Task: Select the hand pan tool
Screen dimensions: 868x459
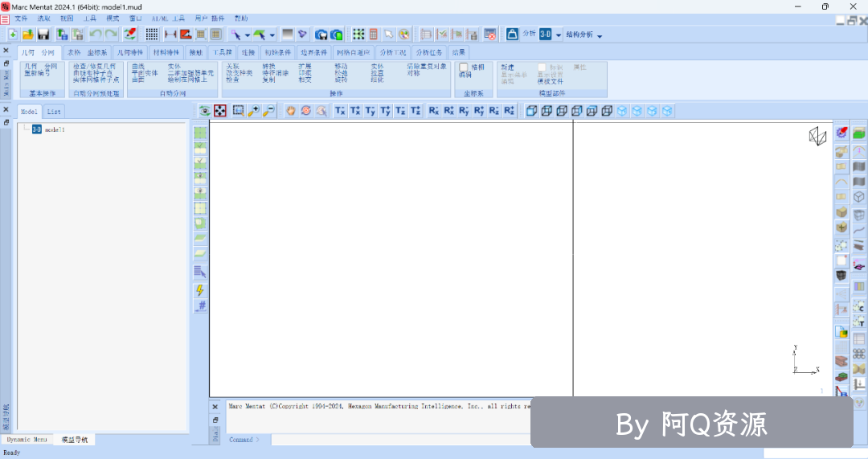Action: coord(291,111)
